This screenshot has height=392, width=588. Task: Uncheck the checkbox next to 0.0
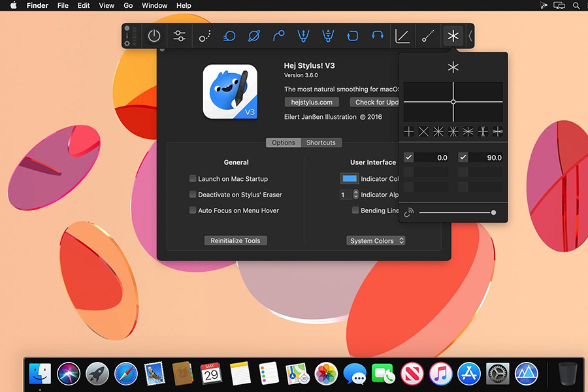pyautogui.click(x=409, y=157)
